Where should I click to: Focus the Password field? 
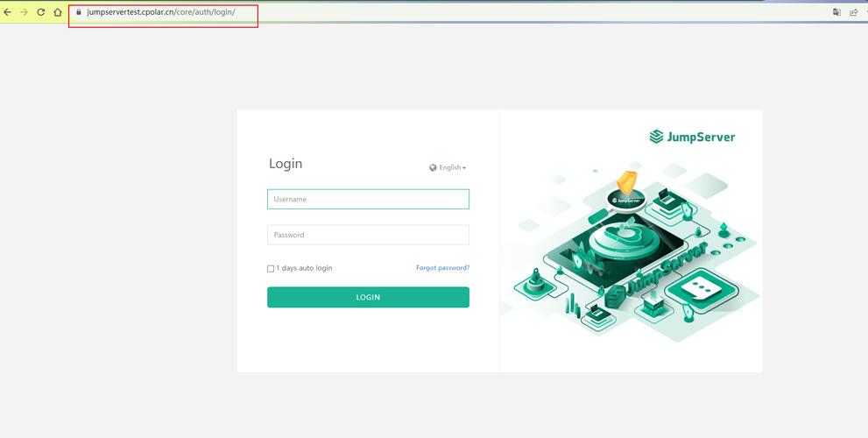click(x=368, y=235)
